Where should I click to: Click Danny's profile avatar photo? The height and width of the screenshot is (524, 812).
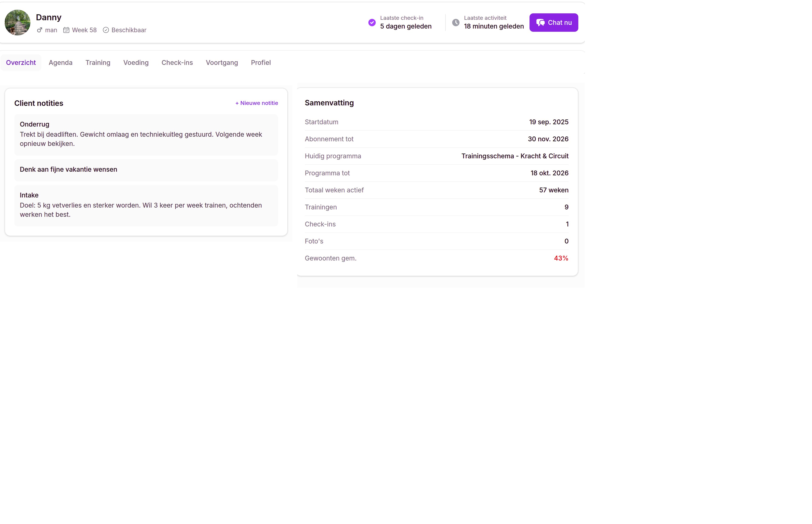[17, 23]
